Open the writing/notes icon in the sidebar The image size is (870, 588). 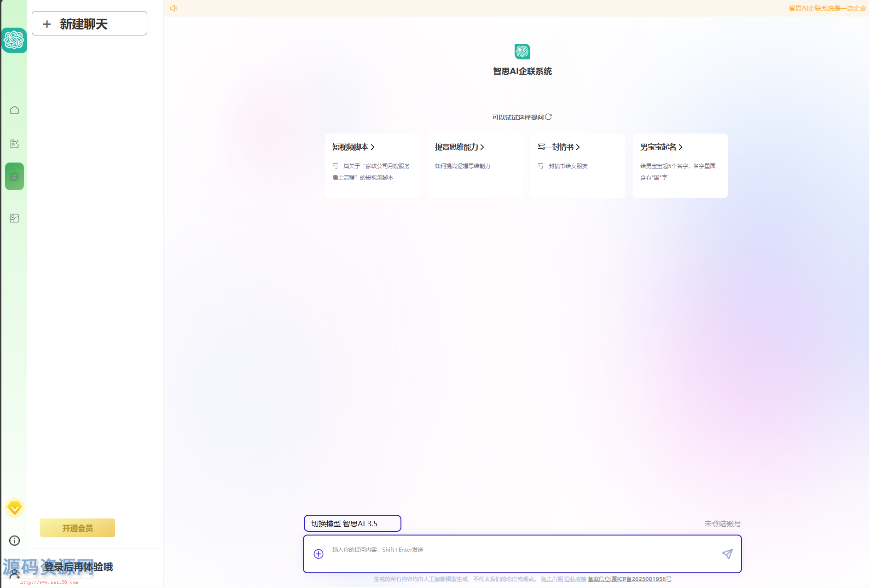click(14, 144)
